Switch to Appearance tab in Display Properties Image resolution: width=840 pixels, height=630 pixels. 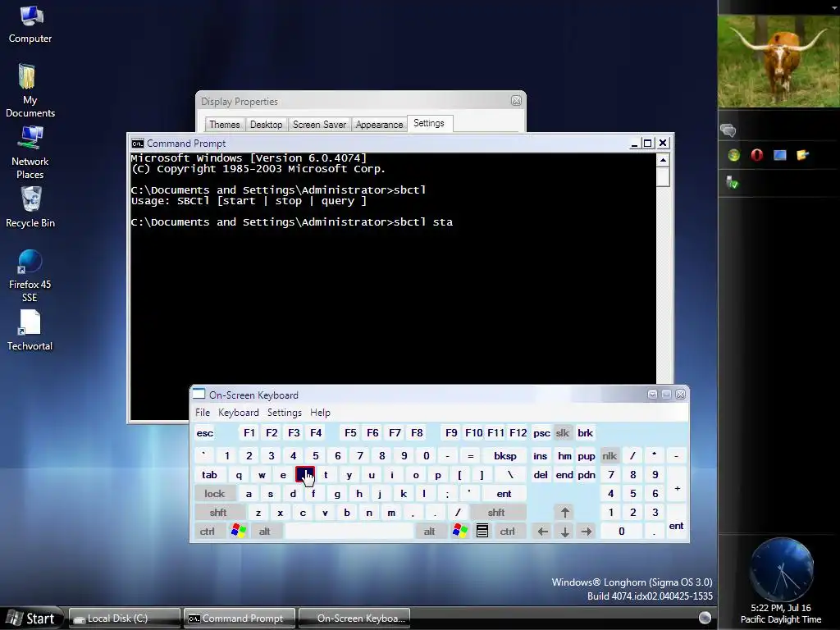[x=379, y=125]
